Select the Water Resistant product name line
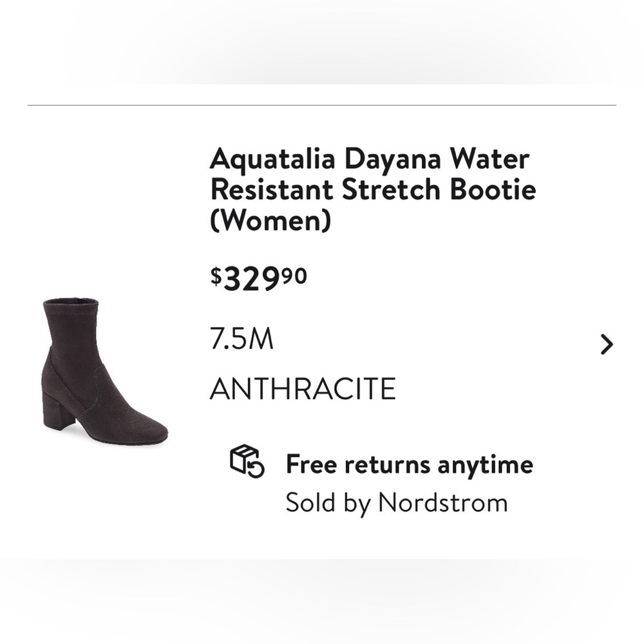This screenshot has height=644, width=644. click(372, 189)
